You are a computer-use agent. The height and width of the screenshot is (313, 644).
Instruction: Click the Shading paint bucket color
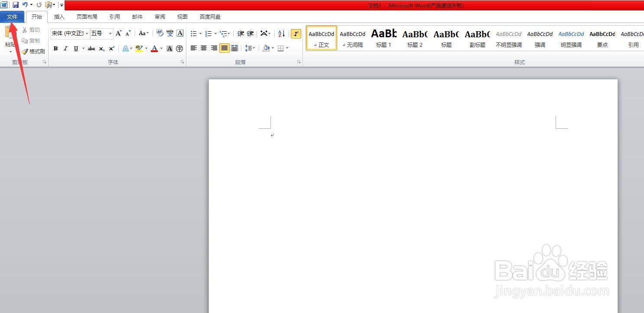[x=266, y=48]
